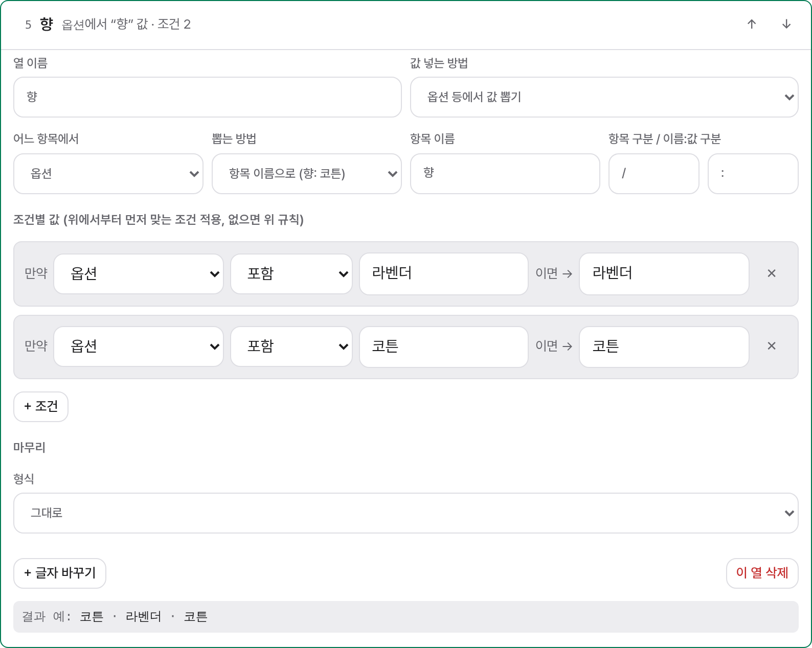Screen dimensions: 812x648
Task: Open source dropdown in 코튼 condition row
Action: pyautogui.click(x=139, y=346)
